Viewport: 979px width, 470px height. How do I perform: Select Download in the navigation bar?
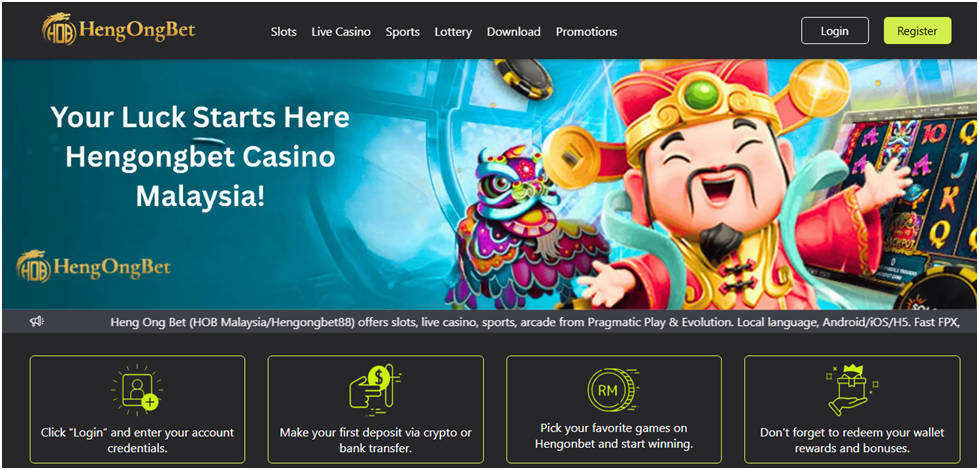pos(514,32)
